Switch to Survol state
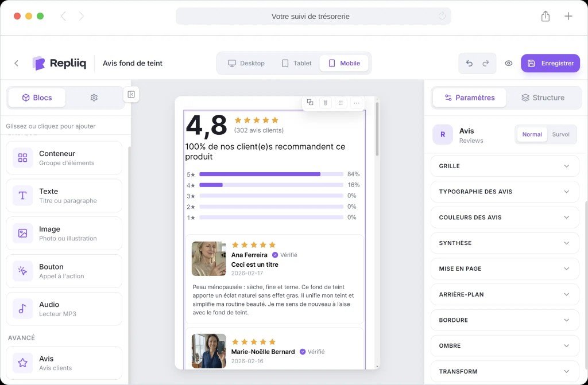 pyautogui.click(x=560, y=134)
